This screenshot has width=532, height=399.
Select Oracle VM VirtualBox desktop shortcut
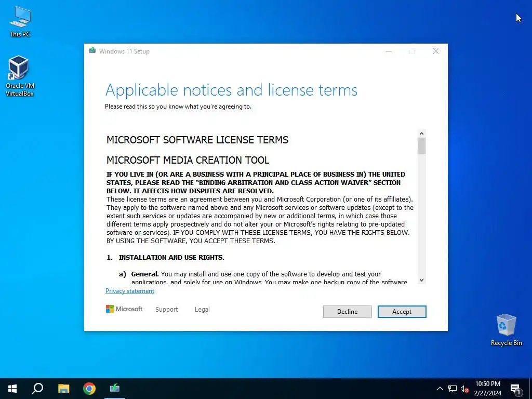pyautogui.click(x=20, y=76)
